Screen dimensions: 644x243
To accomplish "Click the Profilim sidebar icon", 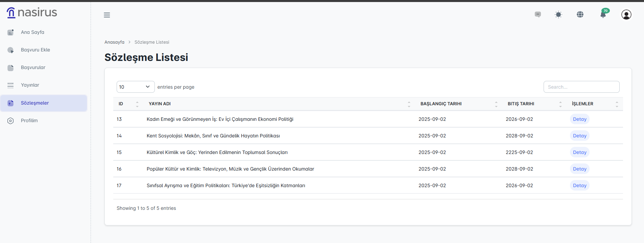I will pos(10,121).
